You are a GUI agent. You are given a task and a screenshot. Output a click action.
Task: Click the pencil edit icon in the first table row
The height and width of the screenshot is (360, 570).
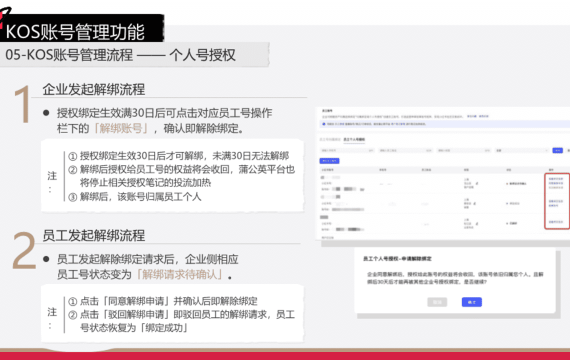click(477, 184)
